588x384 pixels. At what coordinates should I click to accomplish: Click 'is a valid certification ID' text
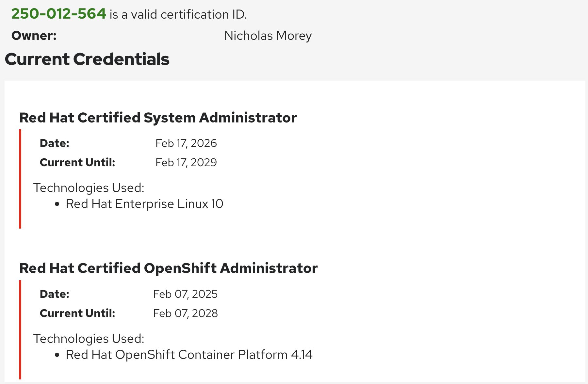178,14
